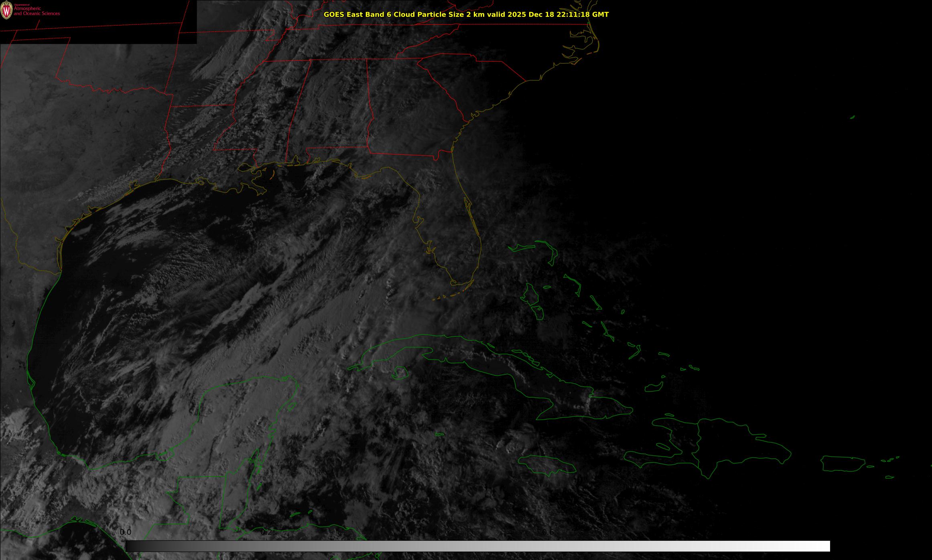Click the Atmospheric and Oceanic Sciences text
The height and width of the screenshot is (560, 932).
tap(37, 11)
